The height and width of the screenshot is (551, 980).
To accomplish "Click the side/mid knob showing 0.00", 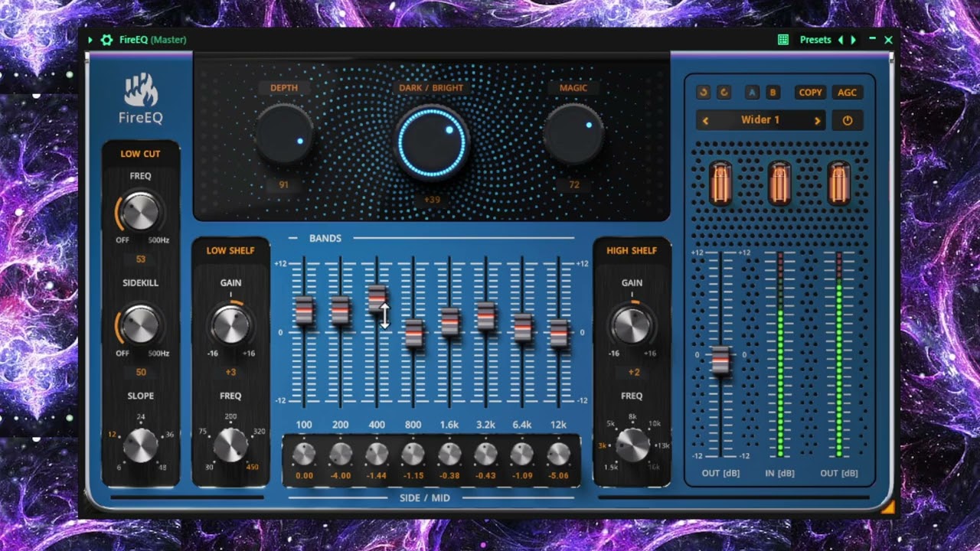I will tap(304, 455).
